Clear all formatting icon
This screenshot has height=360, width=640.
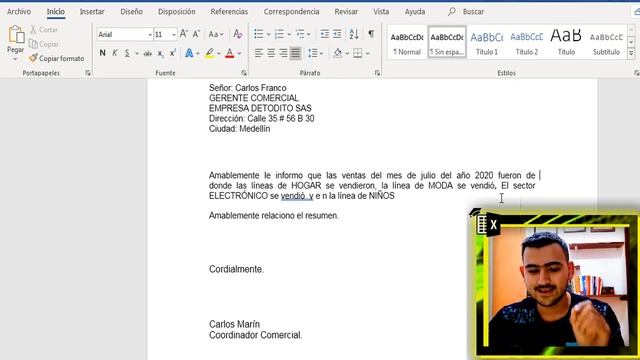pos(238,34)
